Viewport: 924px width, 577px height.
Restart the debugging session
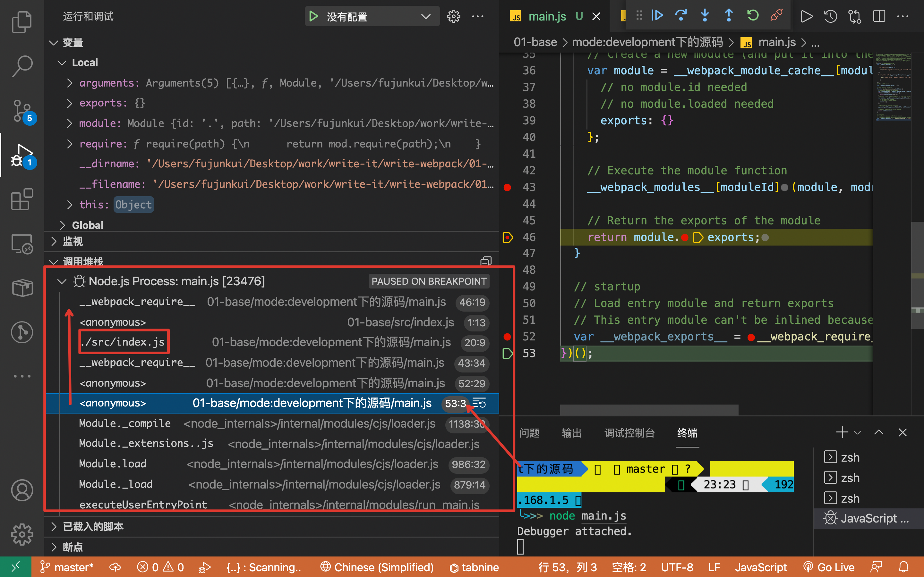[x=753, y=16]
